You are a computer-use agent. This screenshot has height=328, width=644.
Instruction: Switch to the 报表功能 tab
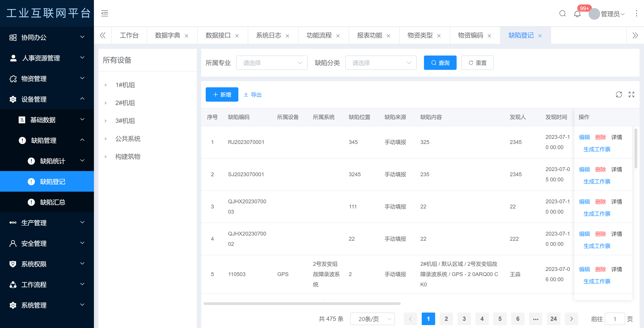pos(369,36)
